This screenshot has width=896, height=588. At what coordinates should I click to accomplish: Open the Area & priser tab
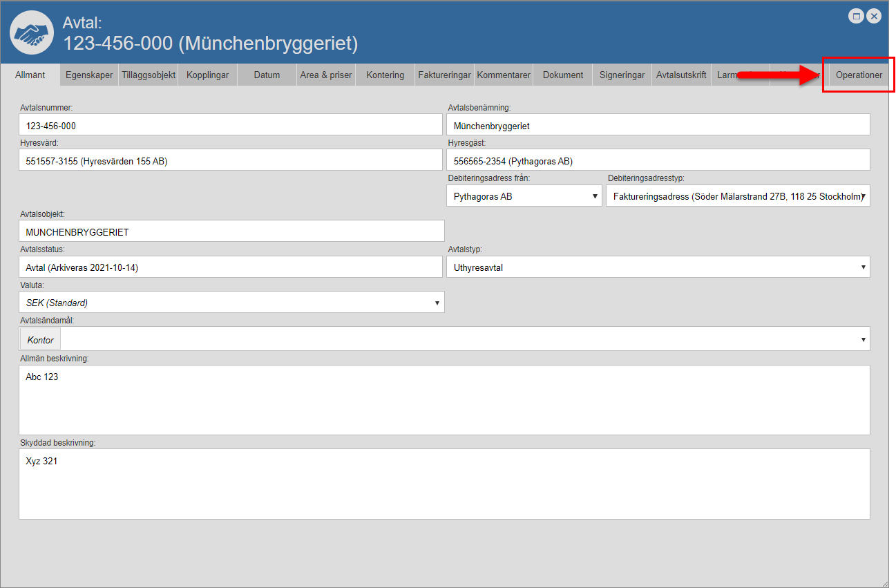[326, 75]
